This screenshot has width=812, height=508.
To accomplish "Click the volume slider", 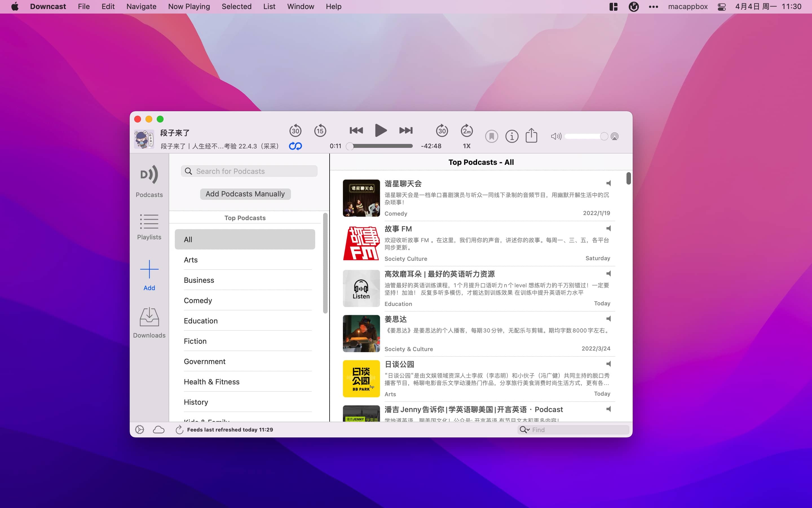I will 586,136.
